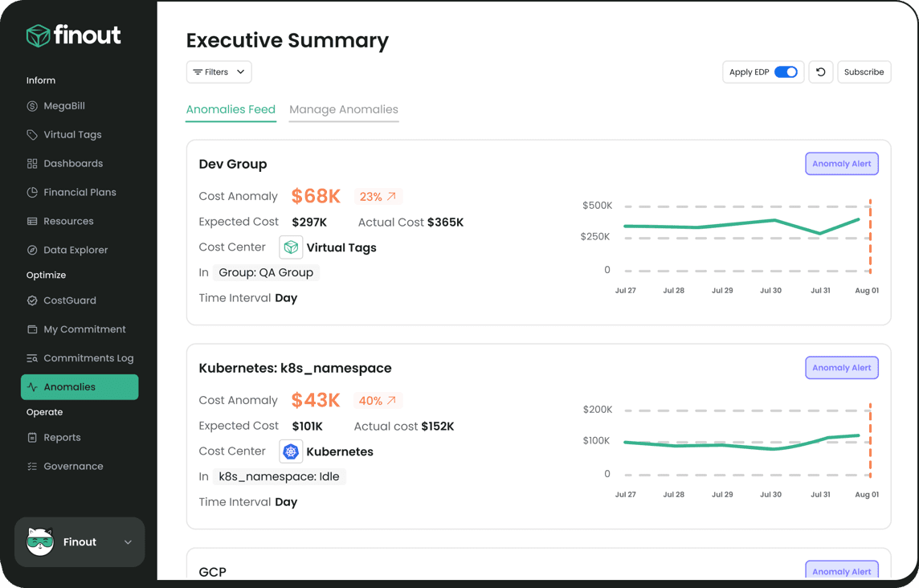Collapse the Resources sidebar entry

(71, 221)
